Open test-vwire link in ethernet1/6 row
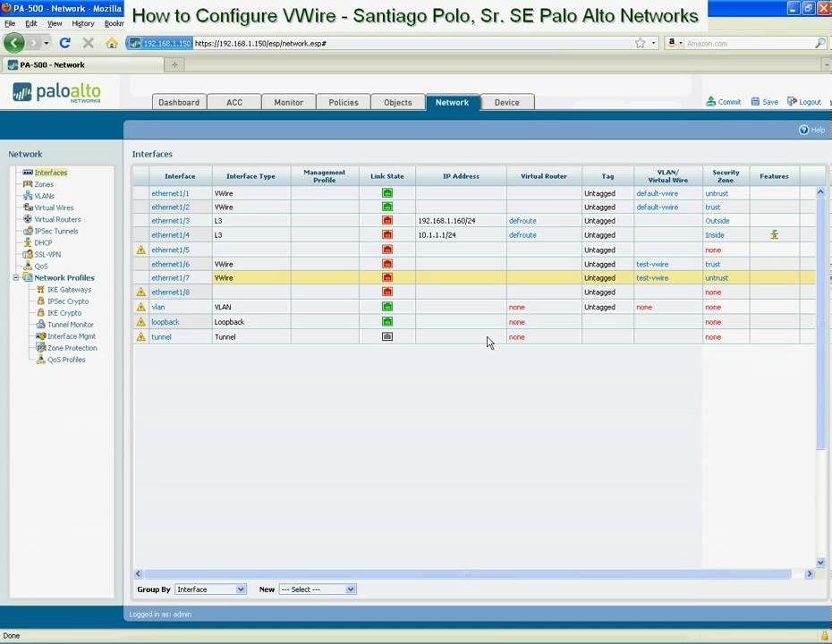832x644 pixels. pyautogui.click(x=652, y=264)
